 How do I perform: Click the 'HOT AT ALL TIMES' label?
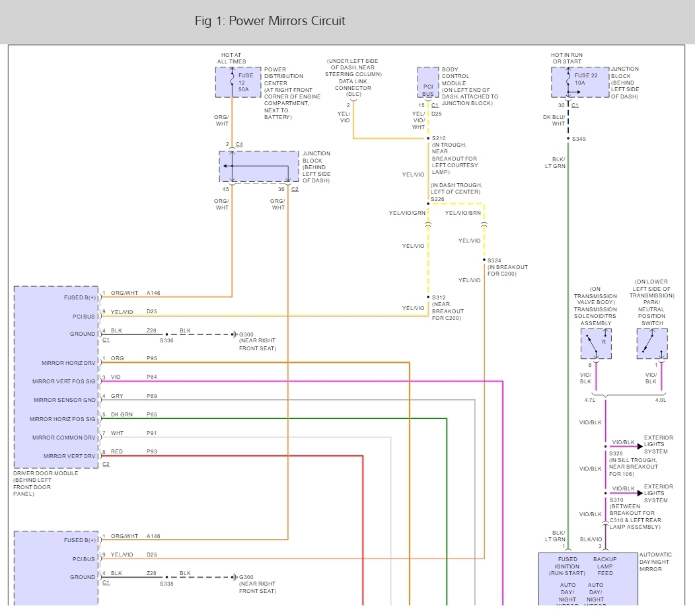point(231,58)
